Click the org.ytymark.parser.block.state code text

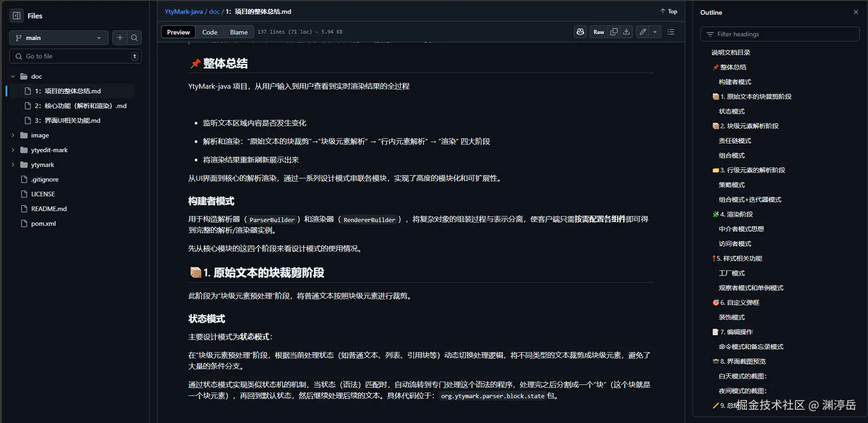pyautogui.click(x=492, y=396)
